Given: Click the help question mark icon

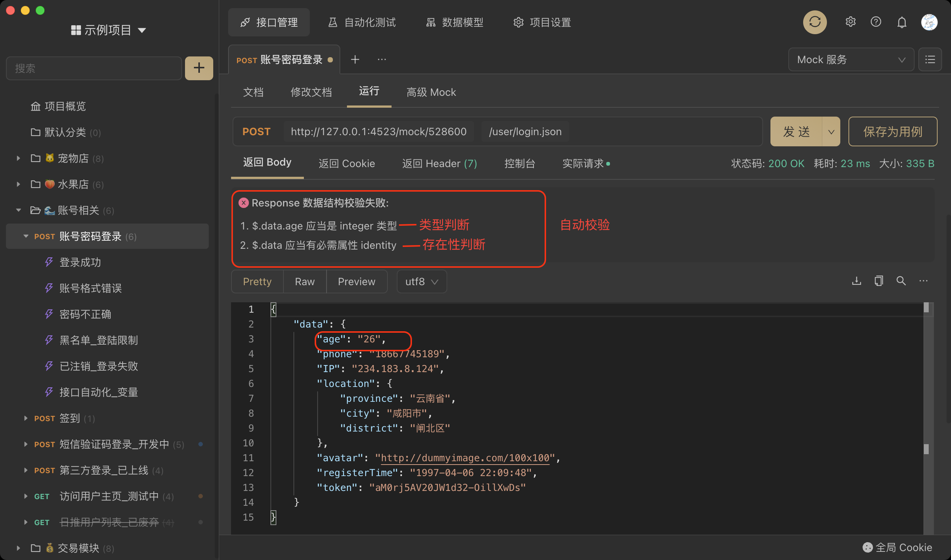Looking at the screenshot, I should coord(876,22).
